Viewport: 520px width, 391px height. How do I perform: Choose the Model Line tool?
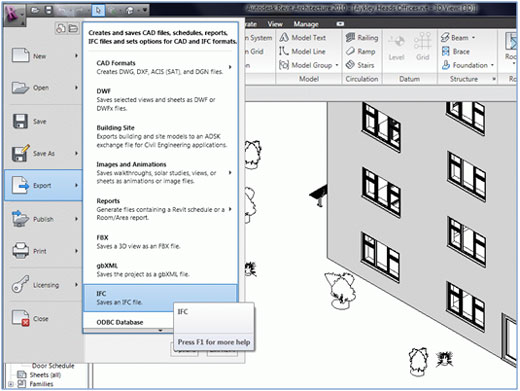point(302,51)
